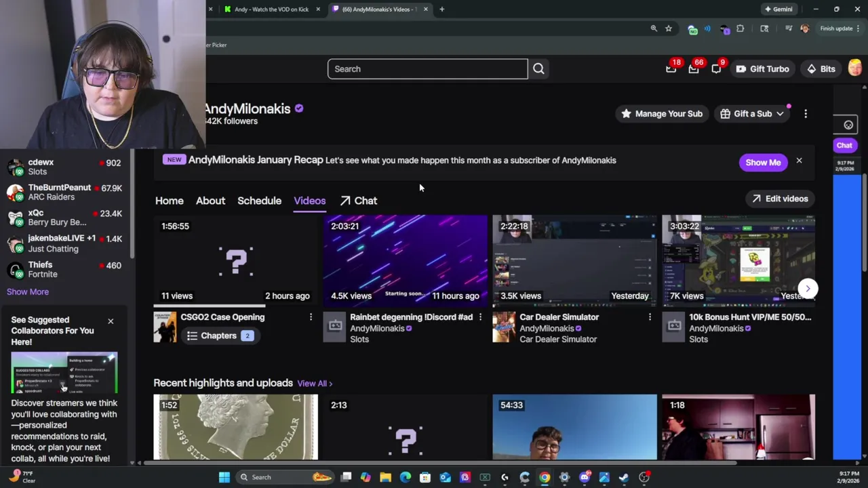Open the 1:52 silver coin highlight

pyautogui.click(x=235, y=427)
